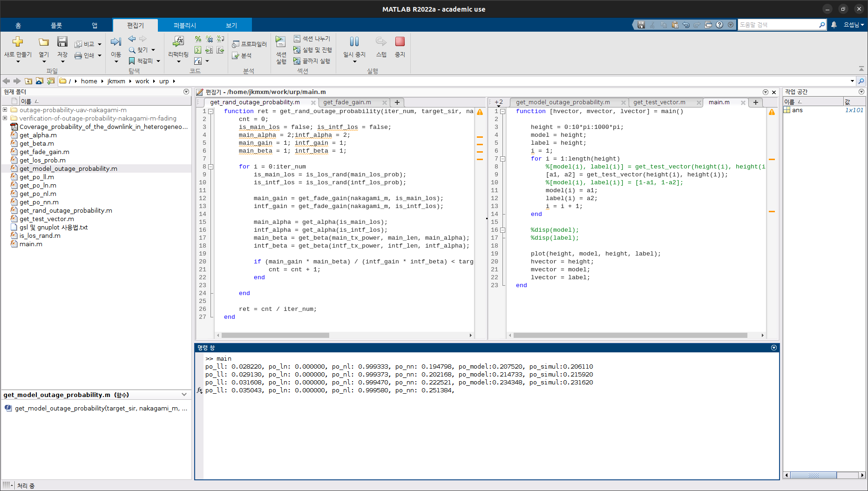Collapse the ribbon using the top-right chevron
The width and height of the screenshot is (868, 491).
[862, 68]
